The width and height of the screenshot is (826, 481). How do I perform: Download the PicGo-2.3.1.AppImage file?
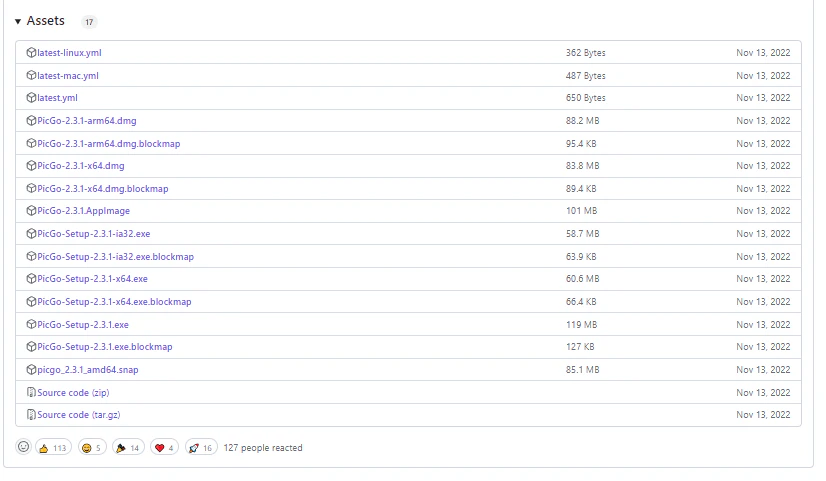83,211
